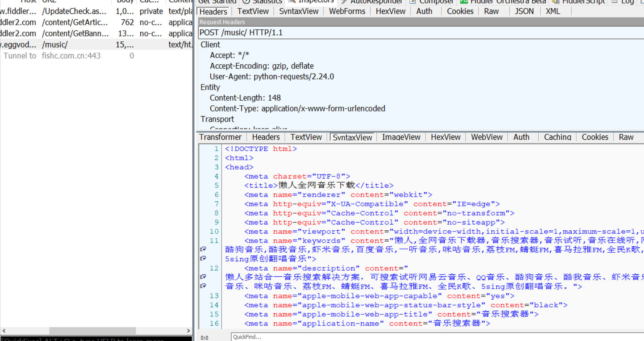Click the 0:0 cursor position indicator
Screen dimensions: 644x341
pos(204,338)
